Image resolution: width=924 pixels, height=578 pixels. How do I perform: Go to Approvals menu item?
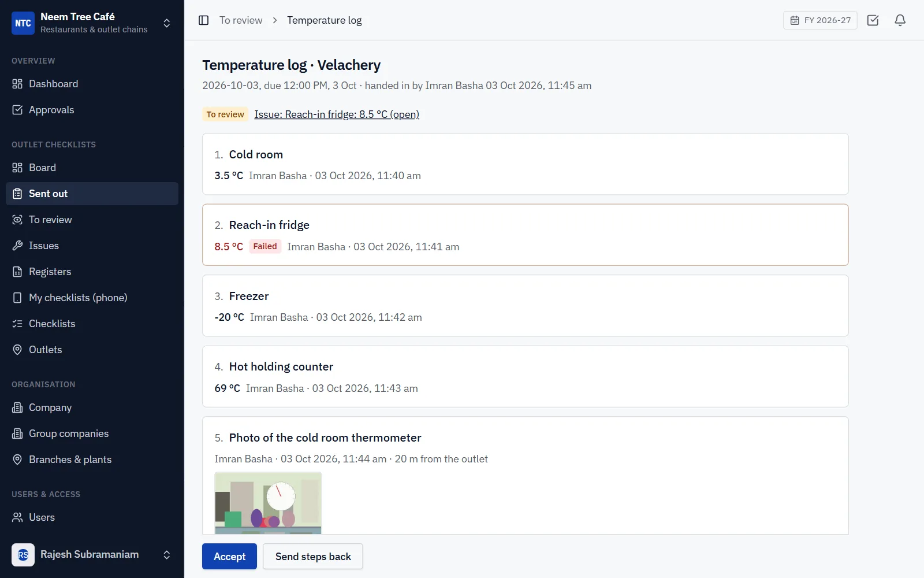click(x=92, y=110)
